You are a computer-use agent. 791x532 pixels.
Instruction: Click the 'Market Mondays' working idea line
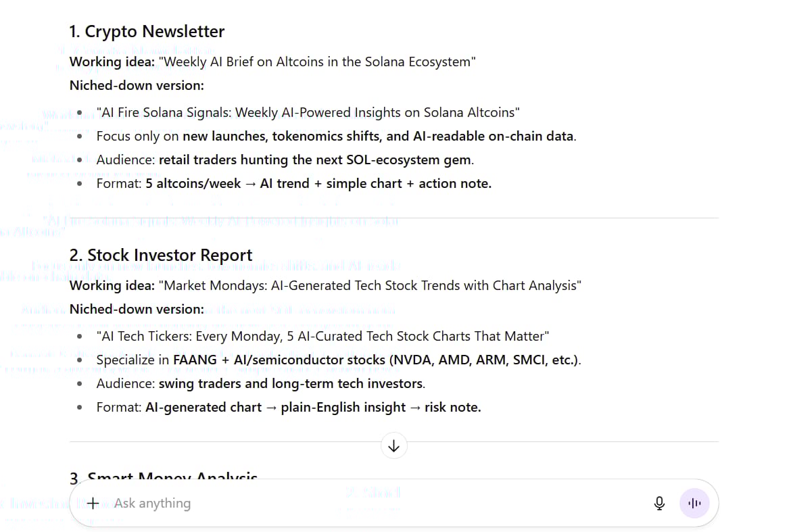pyautogui.click(x=325, y=286)
